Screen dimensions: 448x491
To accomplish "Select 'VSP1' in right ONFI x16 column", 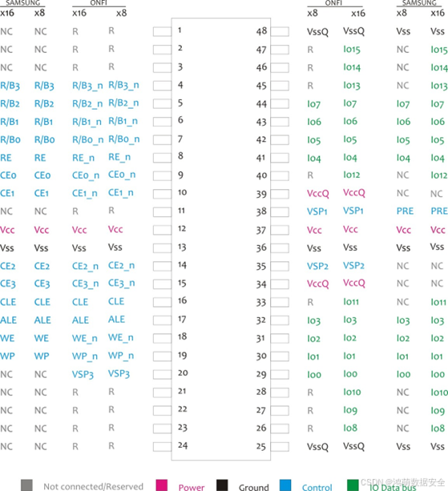I will click(x=353, y=211).
